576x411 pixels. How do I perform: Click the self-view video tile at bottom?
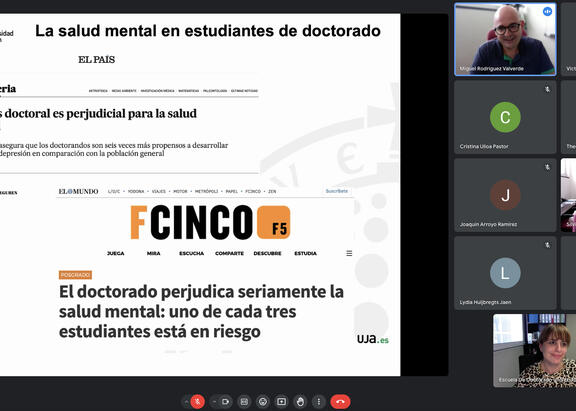[534, 351]
